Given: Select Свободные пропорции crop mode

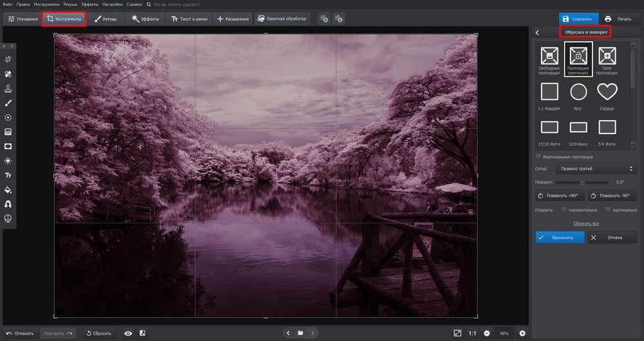Looking at the screenshot, I should (549, 56).
